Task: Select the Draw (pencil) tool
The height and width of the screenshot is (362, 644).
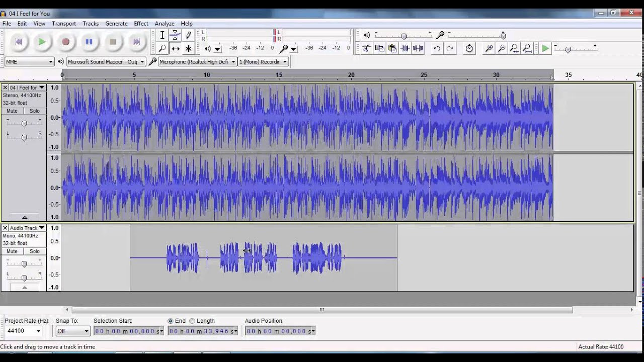Action: point(188,35)
